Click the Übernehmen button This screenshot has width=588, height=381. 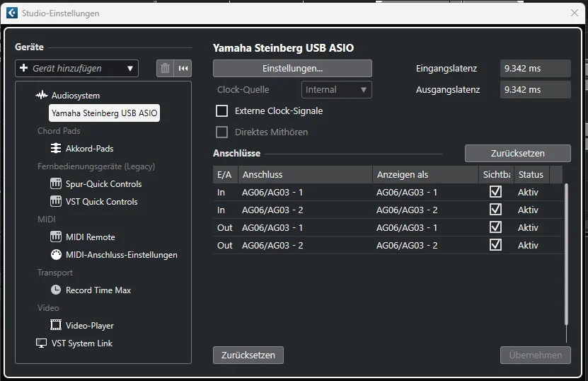point(536,355)
